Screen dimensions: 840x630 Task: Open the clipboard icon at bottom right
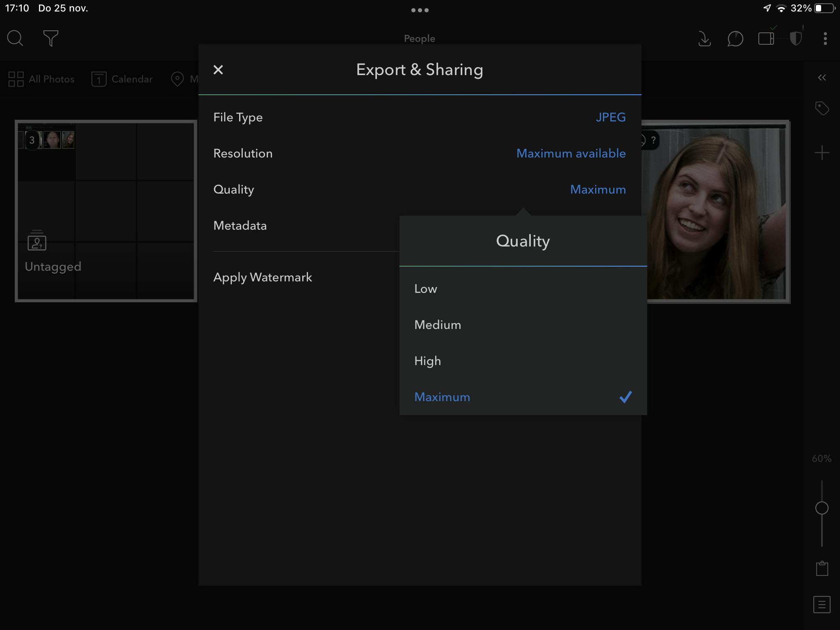[x=822, y=568]
